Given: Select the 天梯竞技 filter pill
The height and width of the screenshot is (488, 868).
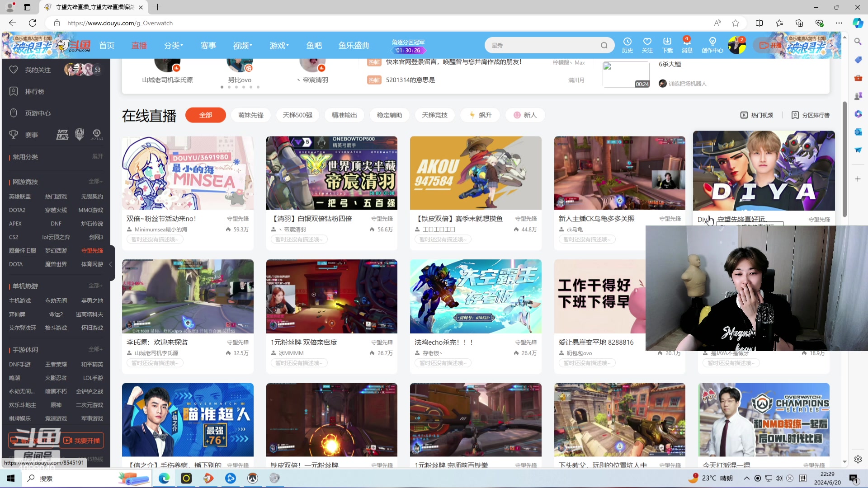Looking at the screenshot, I should [435, 115].
